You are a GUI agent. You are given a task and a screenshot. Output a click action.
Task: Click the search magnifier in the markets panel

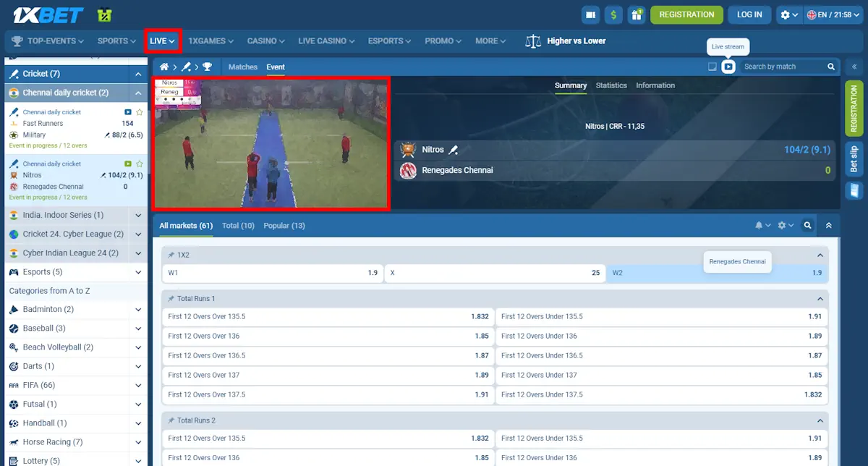coord(807,225)
